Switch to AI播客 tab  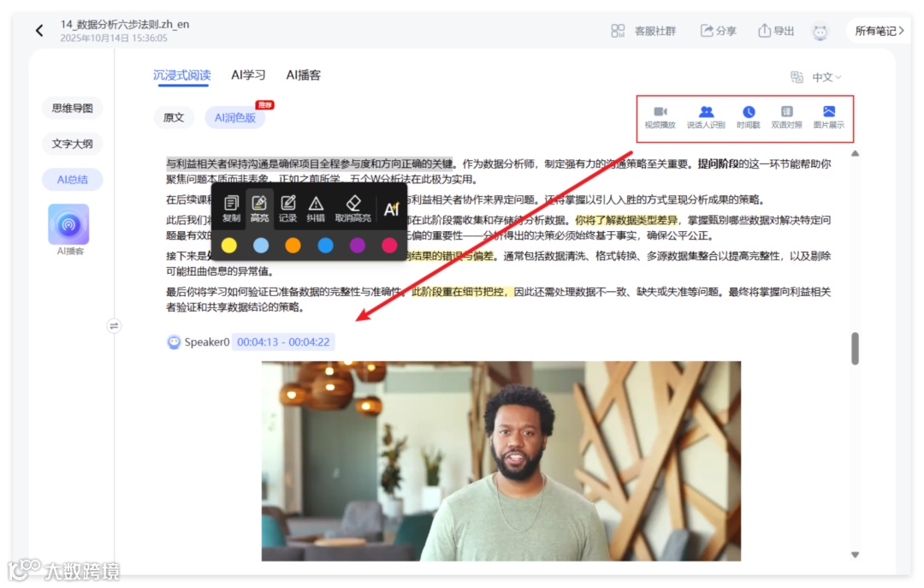point(304,75)
